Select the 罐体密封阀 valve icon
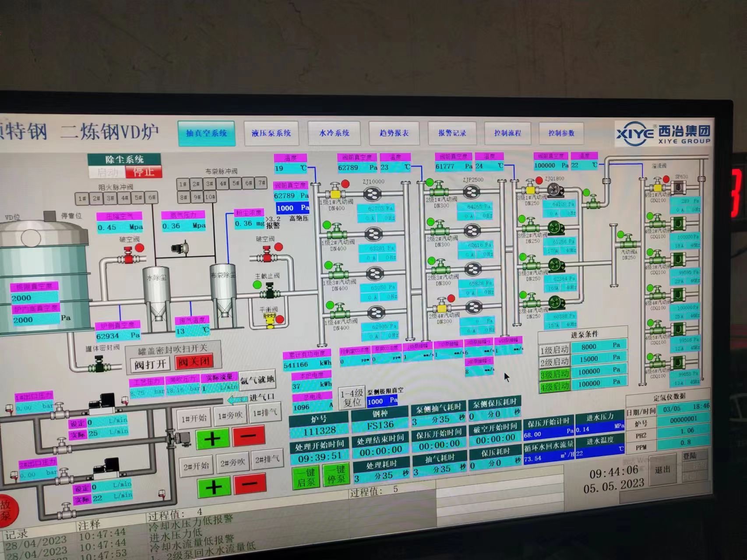The image size is (747, 560). [x=100, y=365]
